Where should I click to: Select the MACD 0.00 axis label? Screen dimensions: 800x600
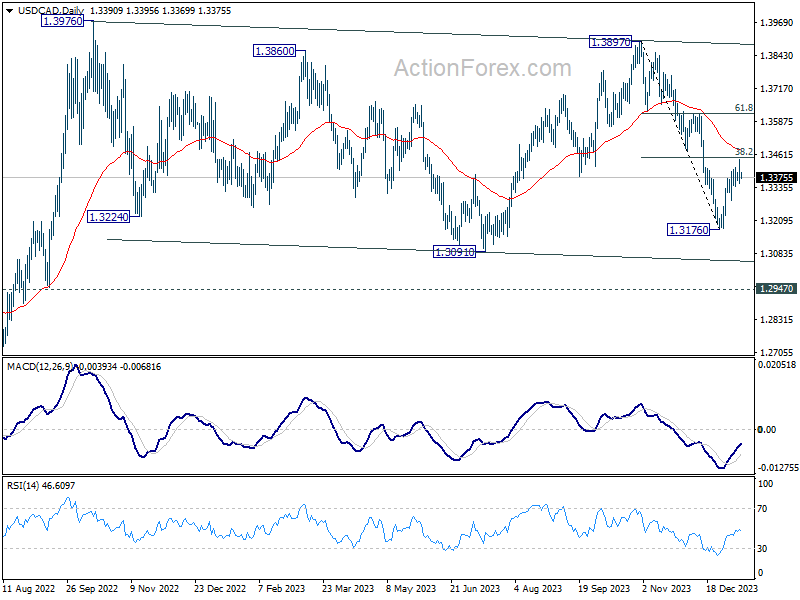tap(767, 430)
